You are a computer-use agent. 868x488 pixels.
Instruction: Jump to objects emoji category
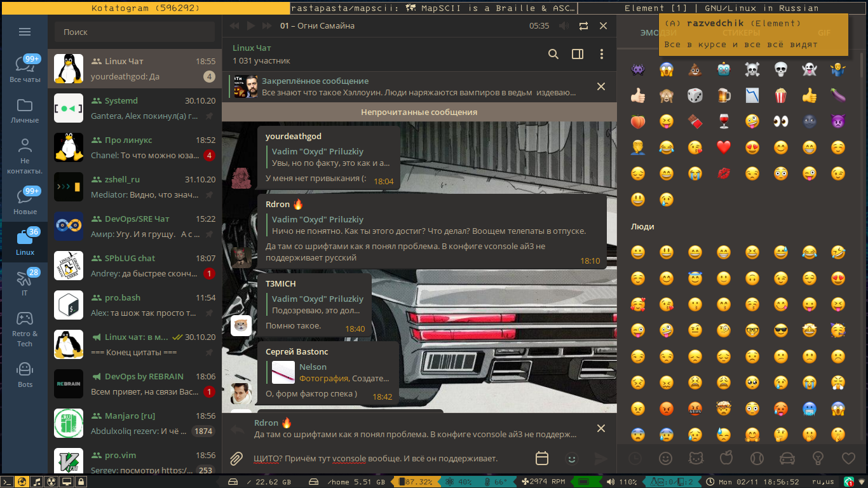(x=818, y=458)
